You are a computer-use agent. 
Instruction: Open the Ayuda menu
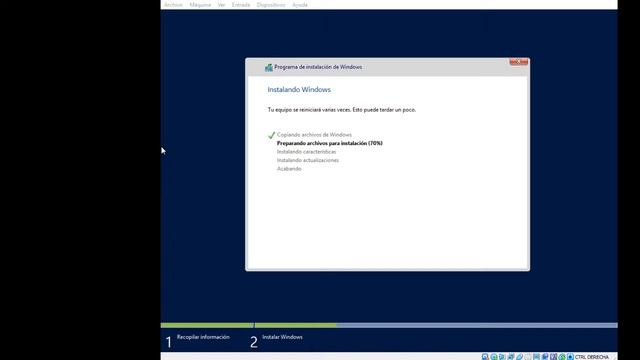click(x=300, y=5)
